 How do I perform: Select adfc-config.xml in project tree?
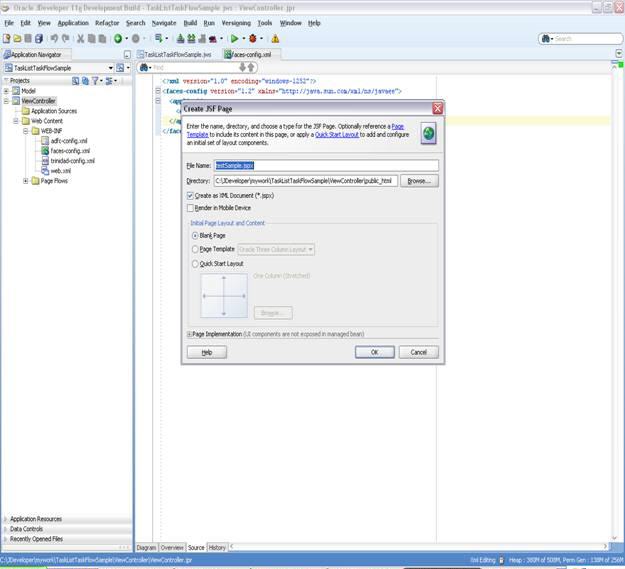click(x=69, y=141)
